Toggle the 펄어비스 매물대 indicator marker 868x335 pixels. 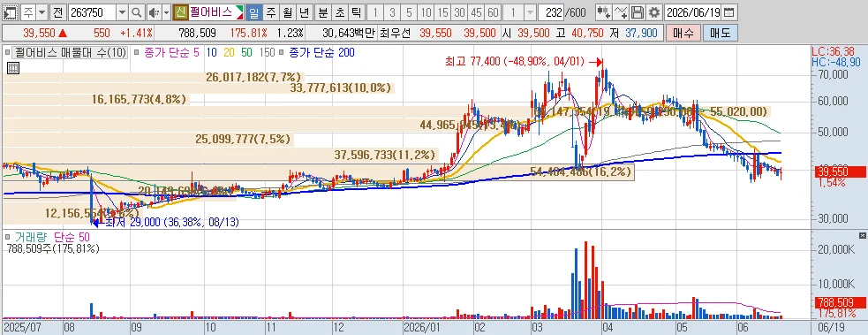7,53
